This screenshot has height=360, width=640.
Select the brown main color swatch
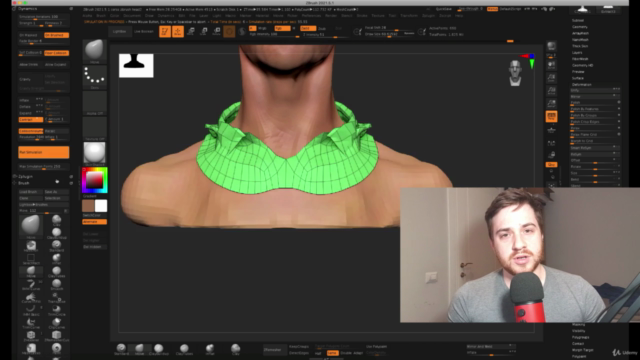click(88, 206)
